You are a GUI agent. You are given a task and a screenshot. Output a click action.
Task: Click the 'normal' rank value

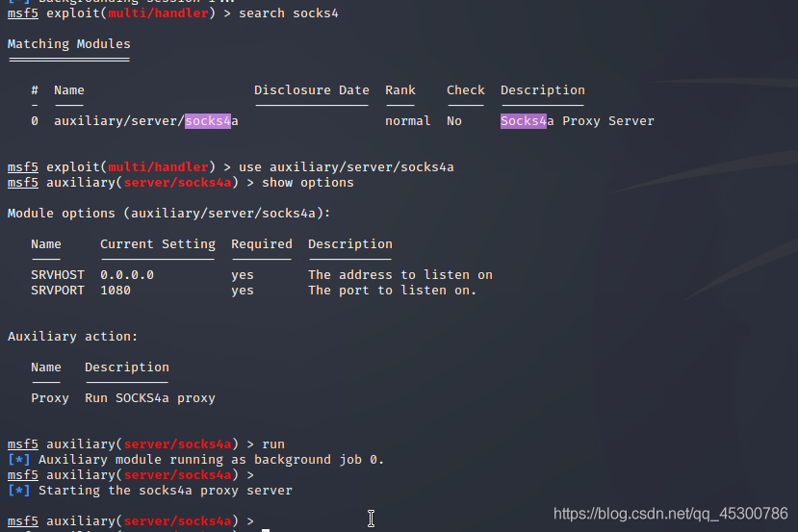[407, 121]
